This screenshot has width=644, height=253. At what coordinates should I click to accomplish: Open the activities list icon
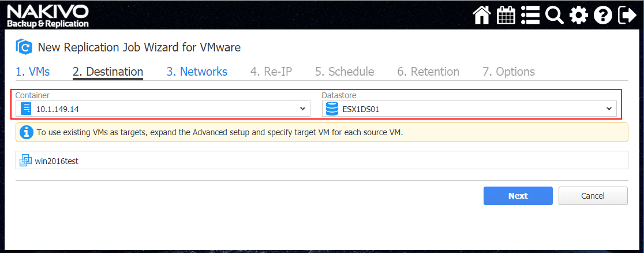point(530,16)
